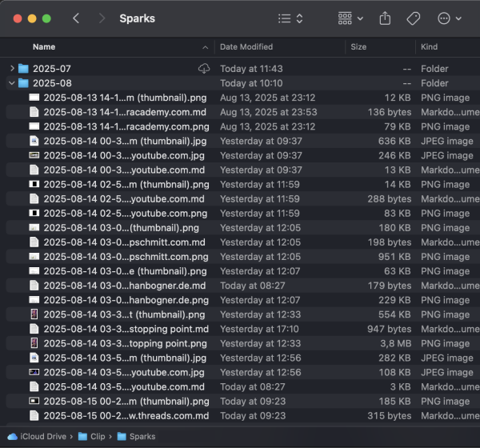Select the 2025-08-14 00-3....youtube.com.md icon
The image size is (480, 448).
click(x=34, y=170)
